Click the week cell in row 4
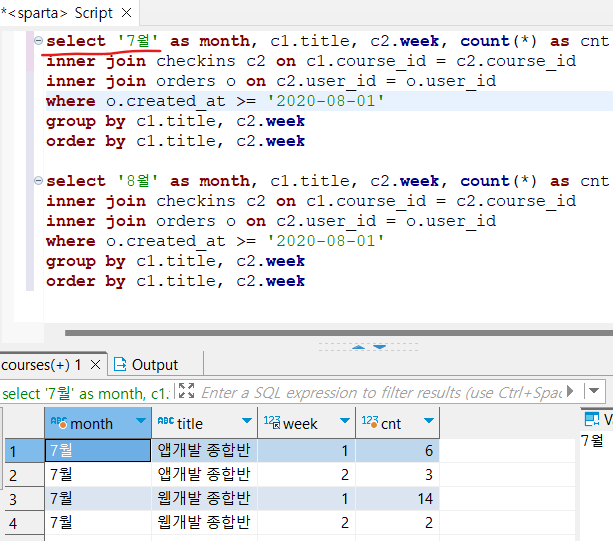The height and width of the screenshot is (541, 613). (x=306, y=523)
